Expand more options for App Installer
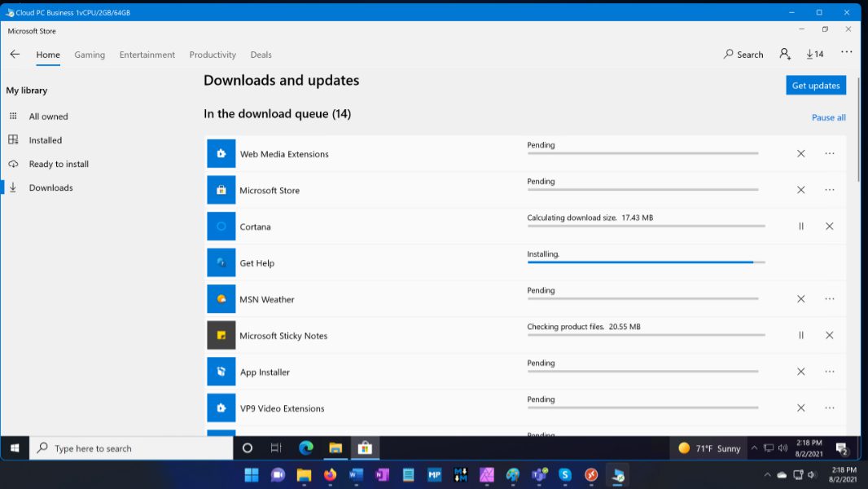 829,372
